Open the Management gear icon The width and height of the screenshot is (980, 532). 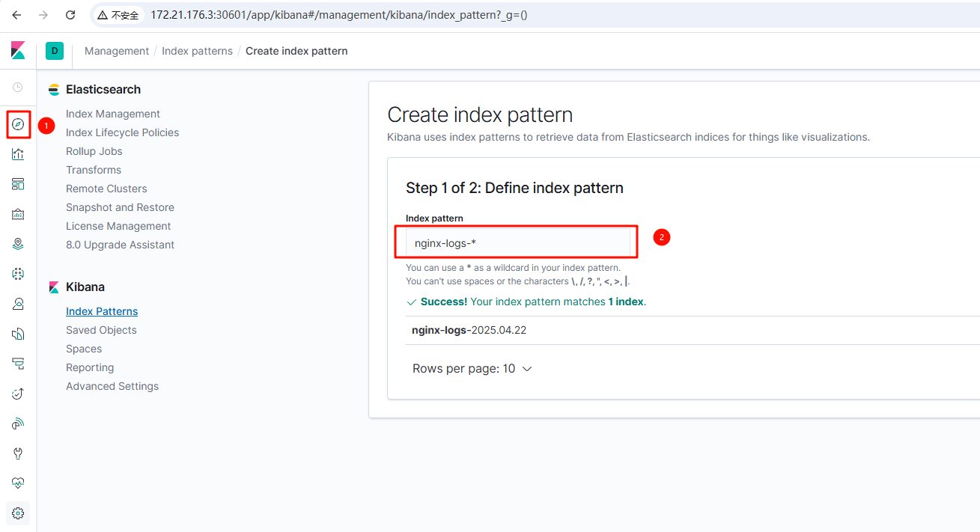click(x=18, y=513)
